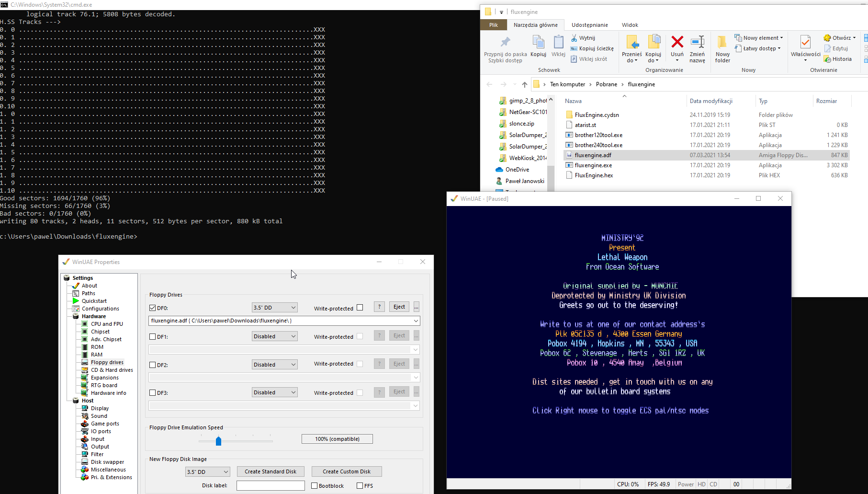Open Game ports settings
Image resolution: width=868 pixels, height=494 pixels.
pos(105,424)
